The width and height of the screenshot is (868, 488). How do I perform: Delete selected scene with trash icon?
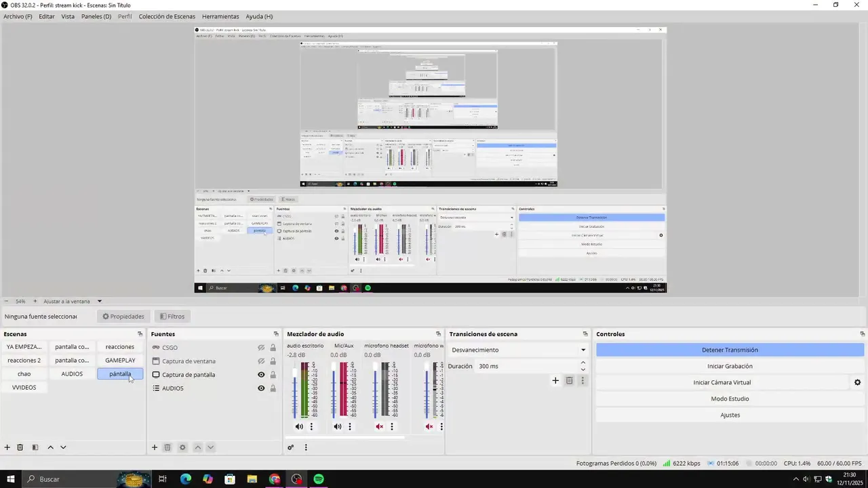pos(20,447)
